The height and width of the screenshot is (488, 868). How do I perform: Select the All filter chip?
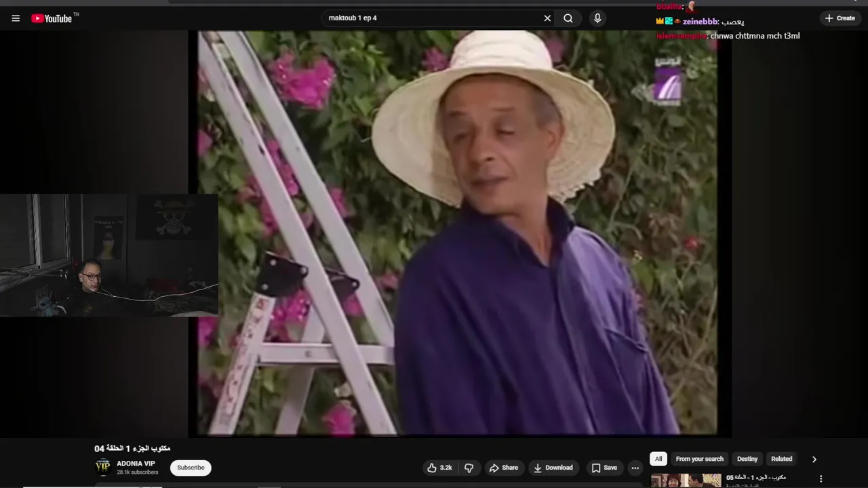[658, 459]
